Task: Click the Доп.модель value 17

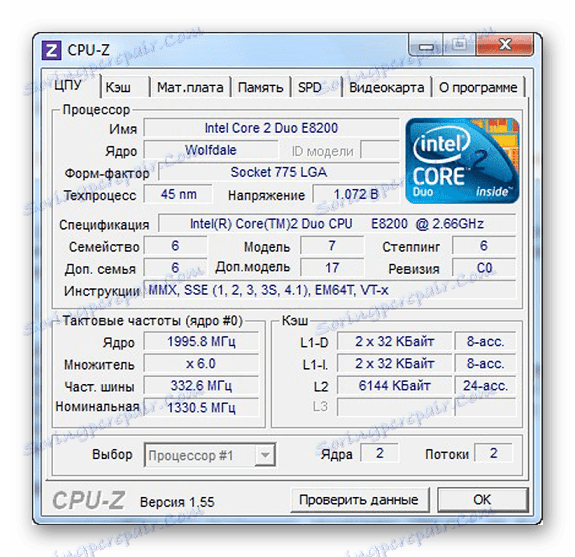Action: [332, 267]
